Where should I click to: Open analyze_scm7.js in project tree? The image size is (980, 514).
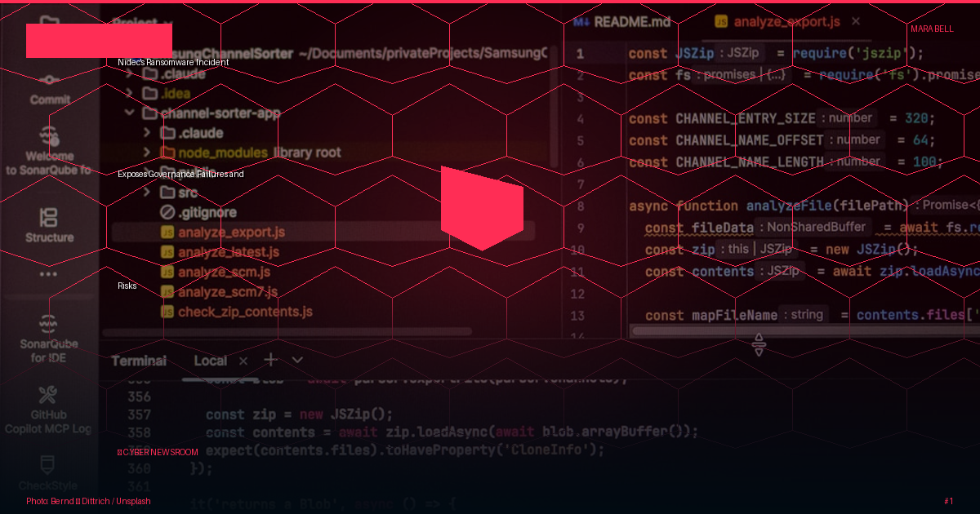[x=228, y=291]
